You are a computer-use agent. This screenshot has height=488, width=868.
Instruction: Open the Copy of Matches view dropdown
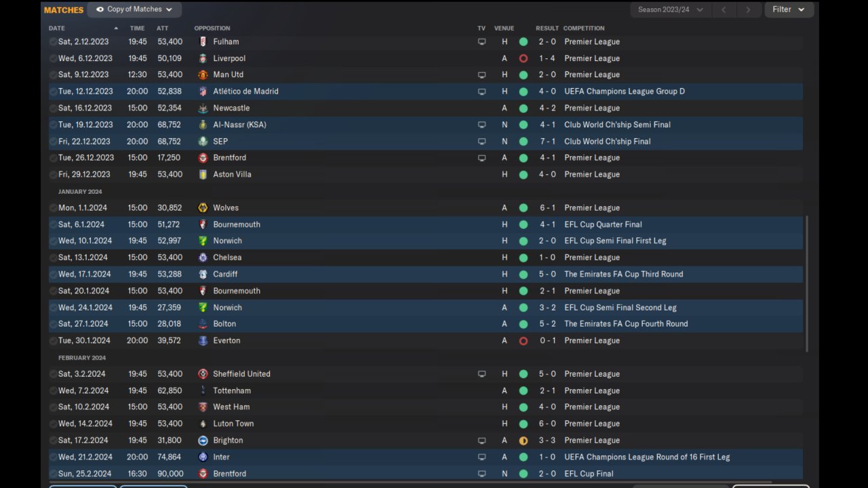[x=134, y=9]
